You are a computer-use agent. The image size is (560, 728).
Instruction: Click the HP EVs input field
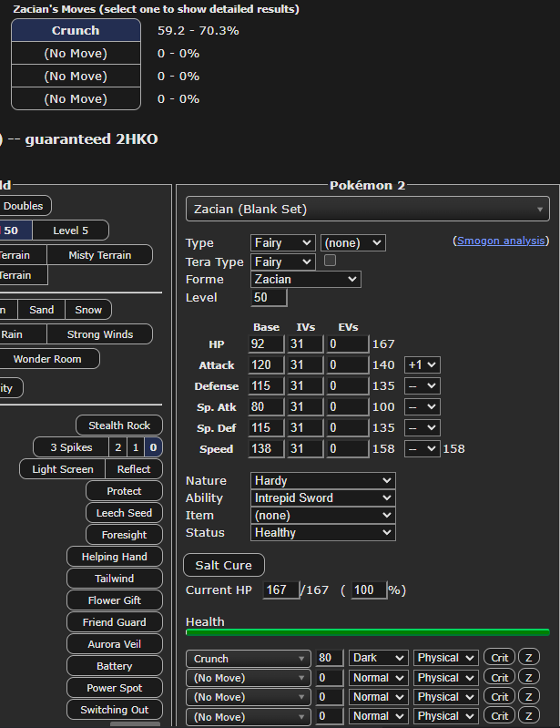pyautogui.click(x=348, y=343)
